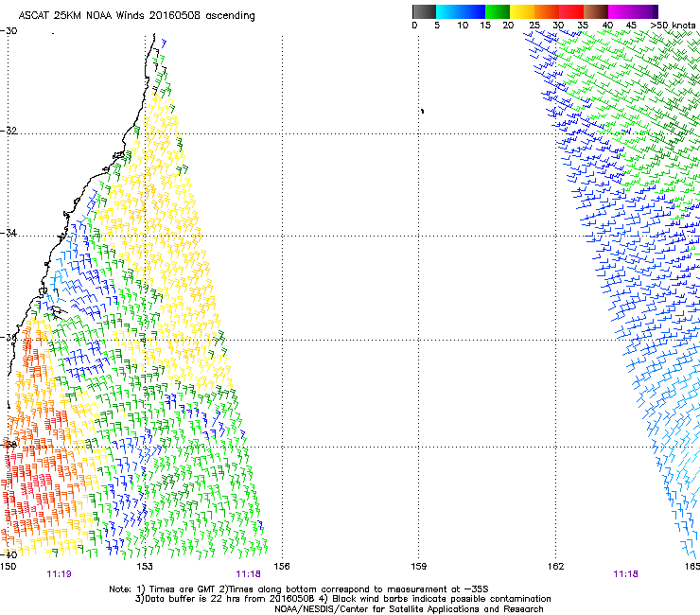
Task: Click the ">50 knots" legend label
Action: 673,26
